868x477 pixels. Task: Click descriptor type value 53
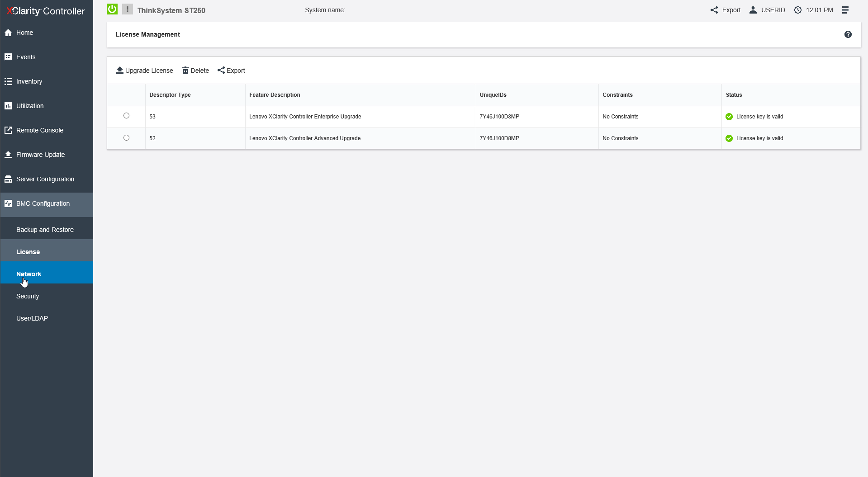[x=152, y=117]
